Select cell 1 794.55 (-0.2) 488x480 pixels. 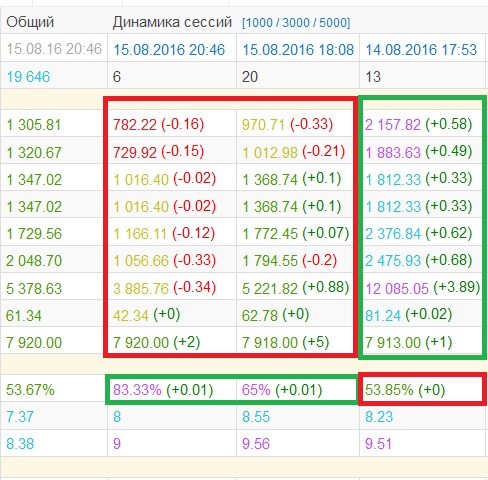tap(289, 260)
